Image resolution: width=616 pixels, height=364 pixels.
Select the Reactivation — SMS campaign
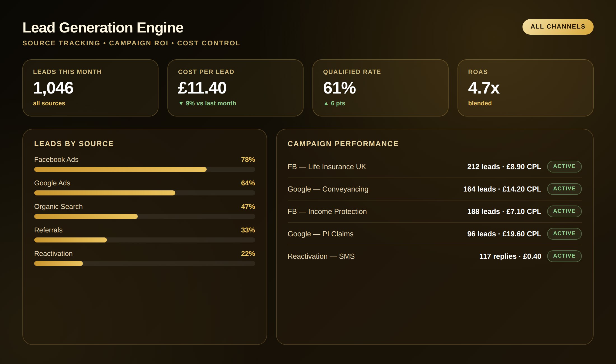(435, 256)
